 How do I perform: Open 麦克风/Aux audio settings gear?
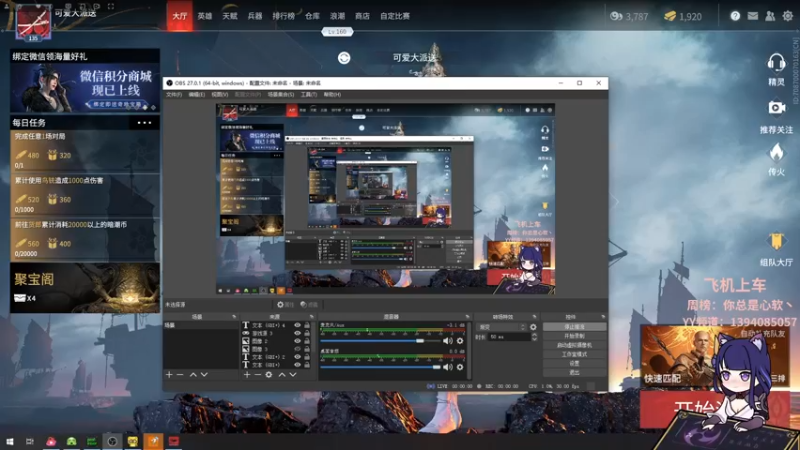[x=460, y=341]
